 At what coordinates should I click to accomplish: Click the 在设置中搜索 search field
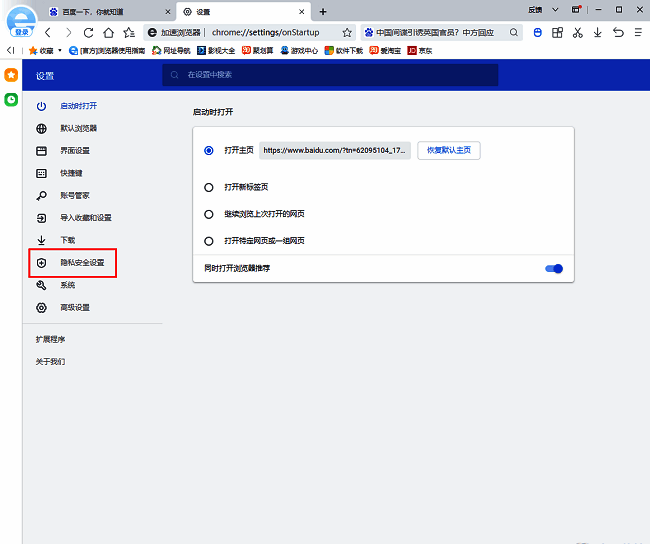[x=330, y=75]
